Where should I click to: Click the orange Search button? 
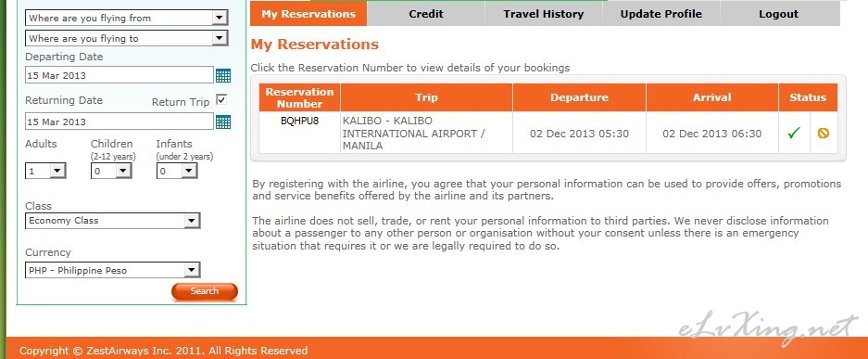click(x=205, y=291)
